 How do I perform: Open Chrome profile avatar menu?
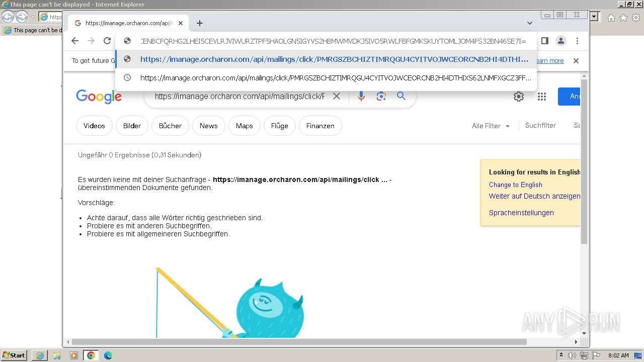(x=560, y=41)
